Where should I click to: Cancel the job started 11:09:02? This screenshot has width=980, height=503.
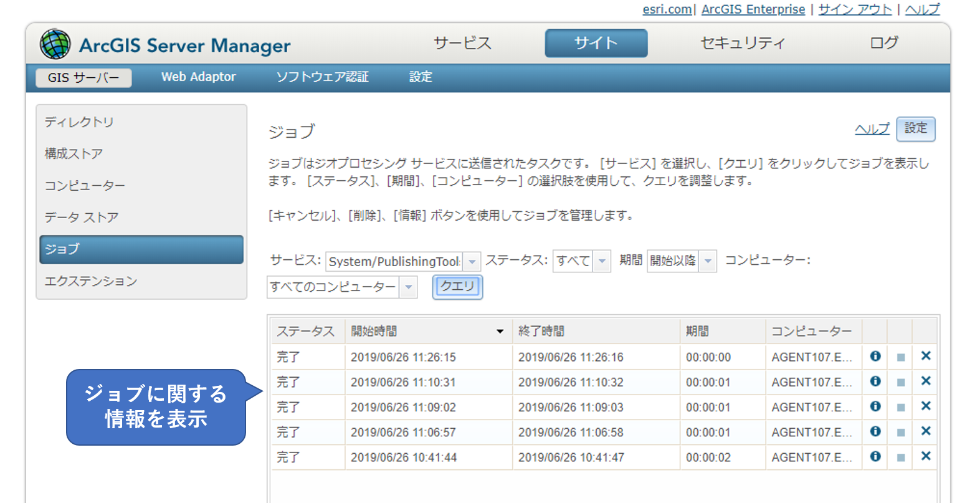tap(901, 407)
